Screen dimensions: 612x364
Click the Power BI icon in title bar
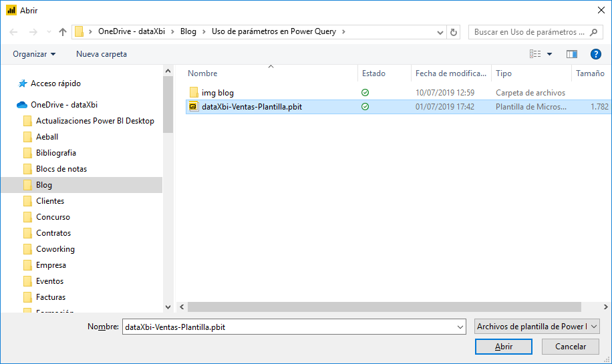[11, 11]
